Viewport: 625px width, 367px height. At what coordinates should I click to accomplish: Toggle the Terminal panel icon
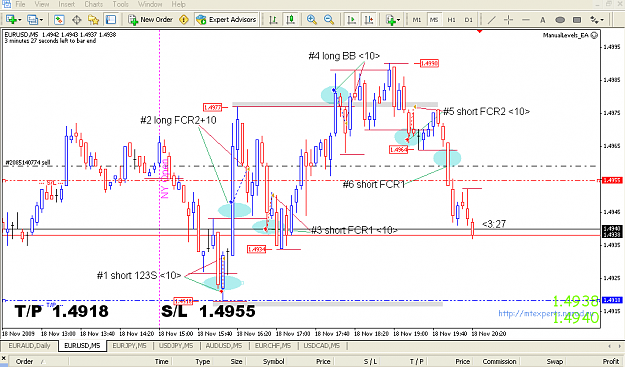point(110,19)
